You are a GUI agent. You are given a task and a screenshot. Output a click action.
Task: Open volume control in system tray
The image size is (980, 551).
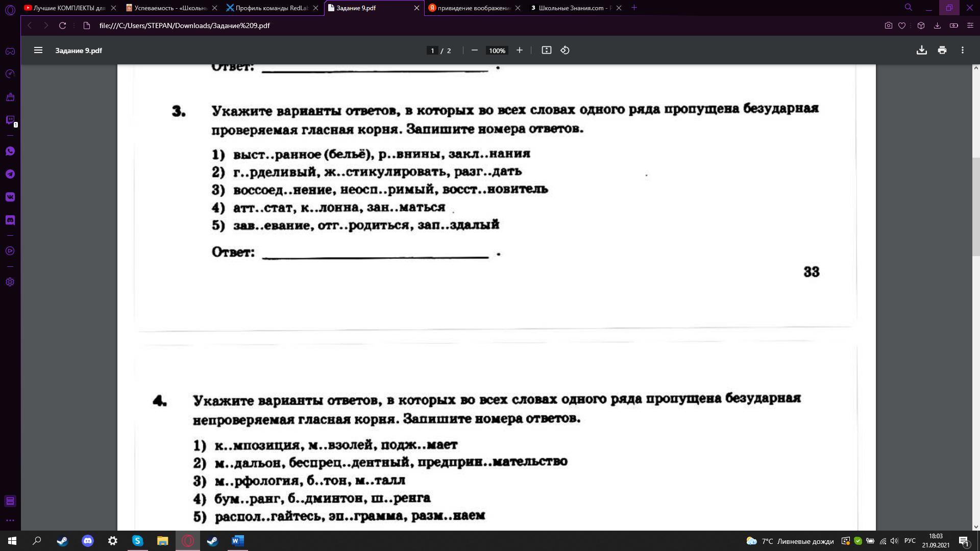pyautogui.click(x=894, y=541)
